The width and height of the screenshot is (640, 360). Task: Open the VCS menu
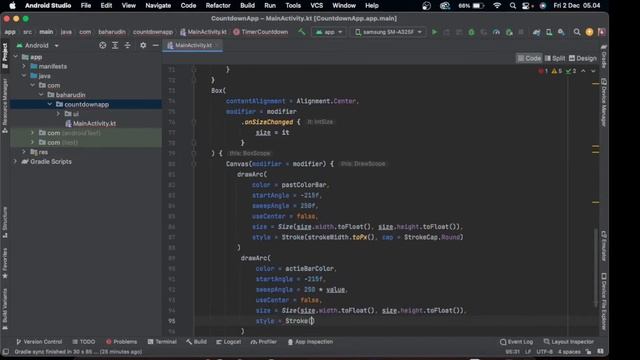tap(316, 6)
